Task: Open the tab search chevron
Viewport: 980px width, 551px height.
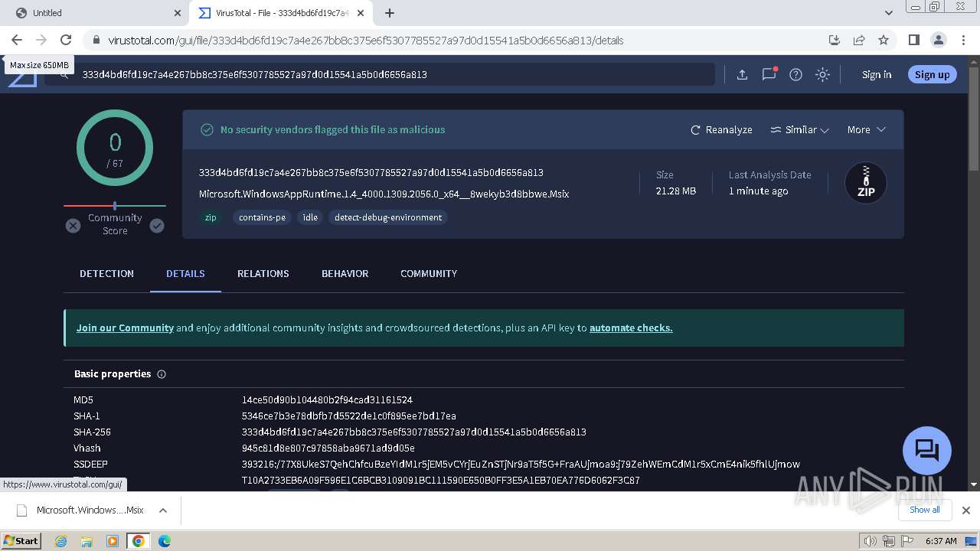Action: point(889,13)
